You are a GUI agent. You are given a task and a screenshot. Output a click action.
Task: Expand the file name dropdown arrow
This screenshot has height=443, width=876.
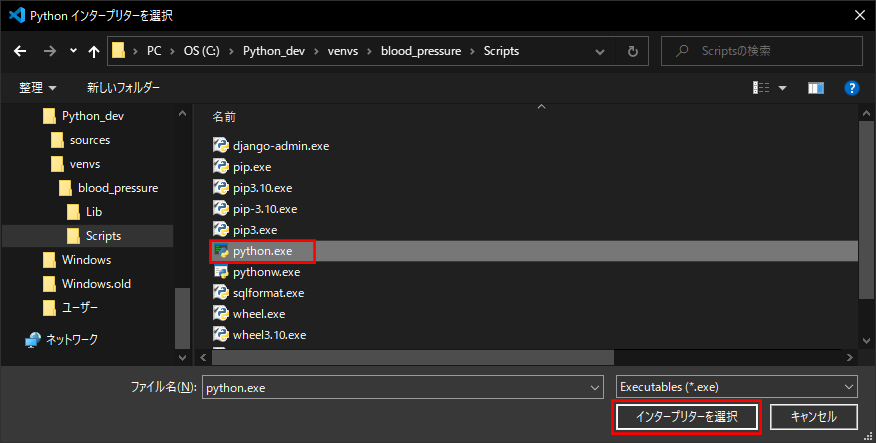[595, 388]
